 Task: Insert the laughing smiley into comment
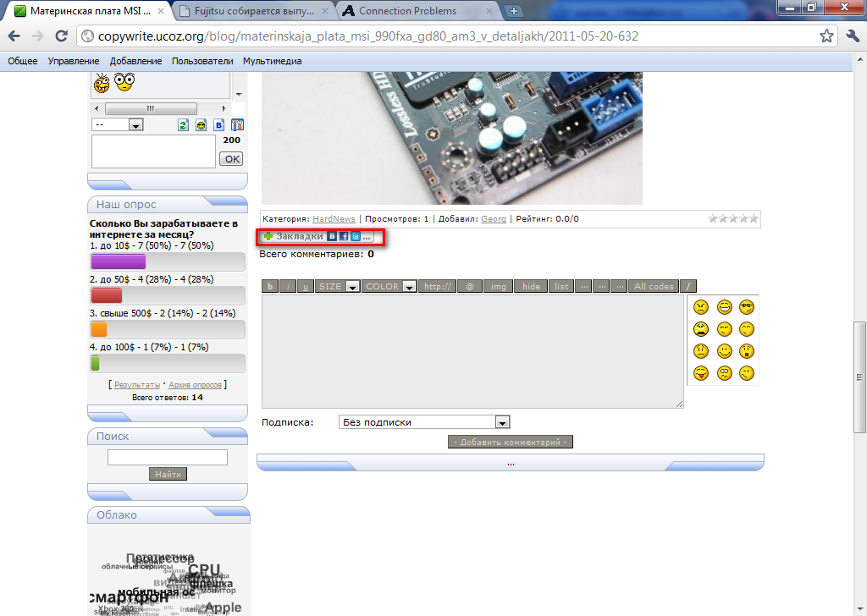(x=725, y=307)
